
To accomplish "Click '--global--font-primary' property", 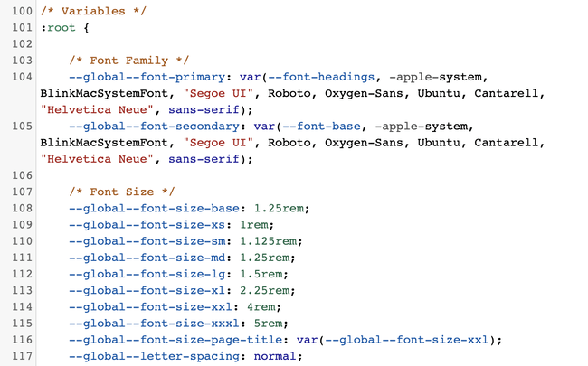I will click(x=147, y=77).
